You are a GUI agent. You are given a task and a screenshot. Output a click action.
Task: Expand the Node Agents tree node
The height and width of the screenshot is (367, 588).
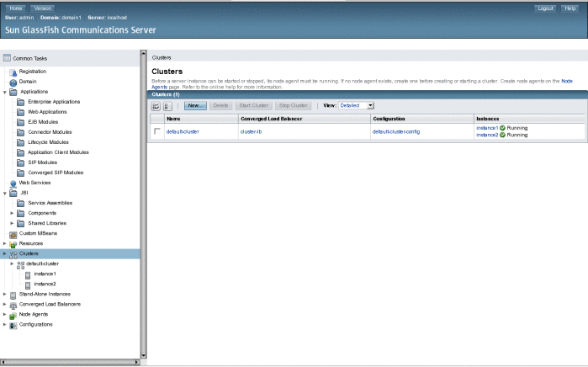pos(5,315)
